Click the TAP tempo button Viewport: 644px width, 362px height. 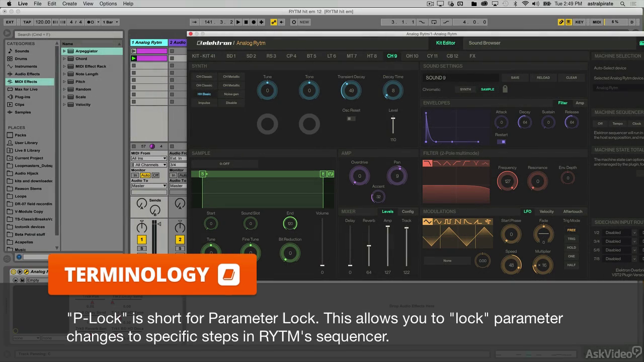pyautogui.click(x=27, y=22)
